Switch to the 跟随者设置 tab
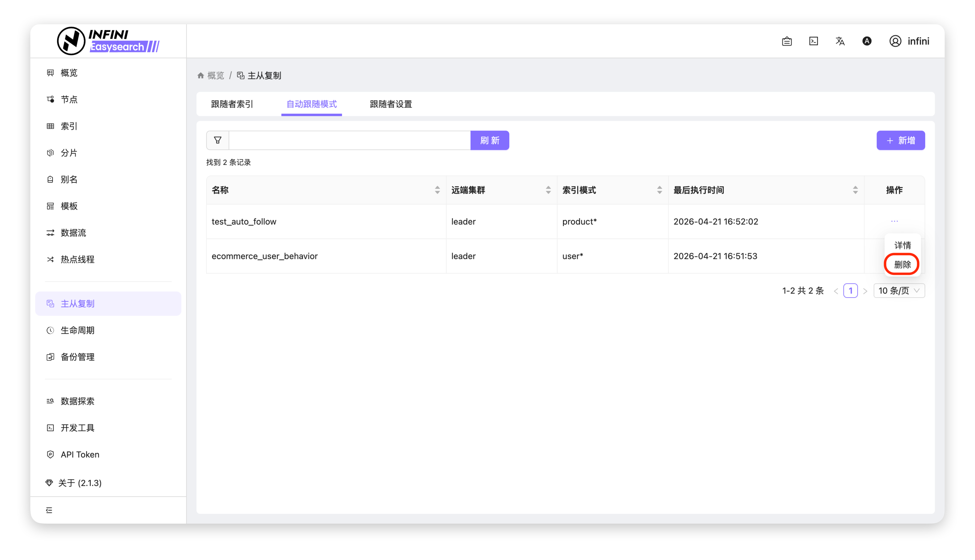 point(390,104)
